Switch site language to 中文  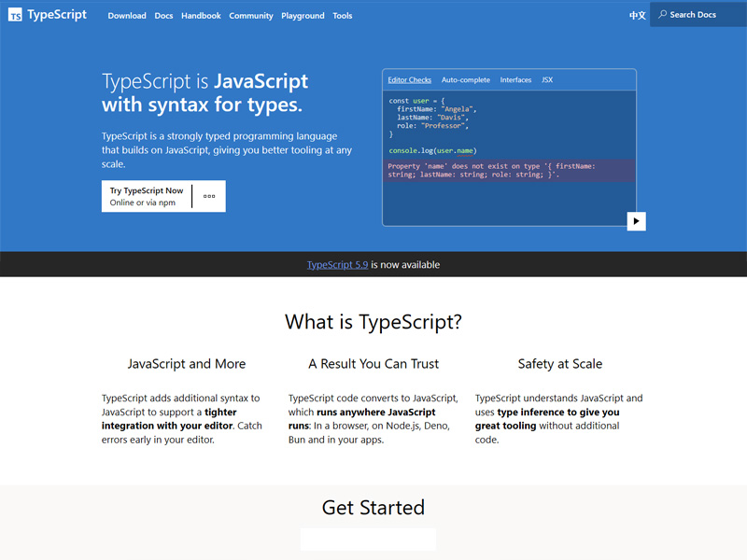[637, 15]
